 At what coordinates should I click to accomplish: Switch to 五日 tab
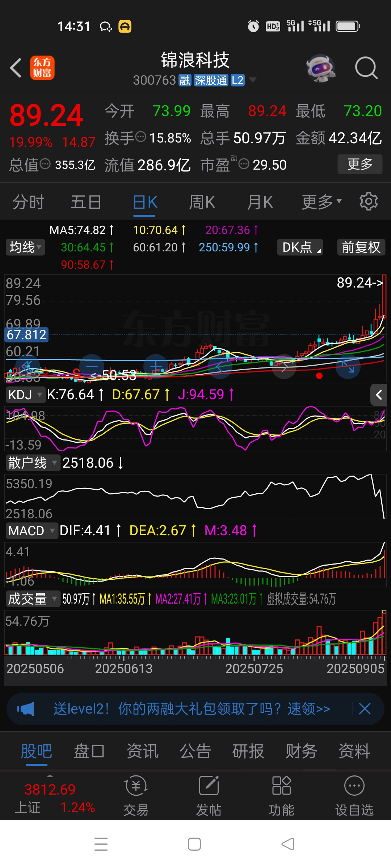pos(86,202)
